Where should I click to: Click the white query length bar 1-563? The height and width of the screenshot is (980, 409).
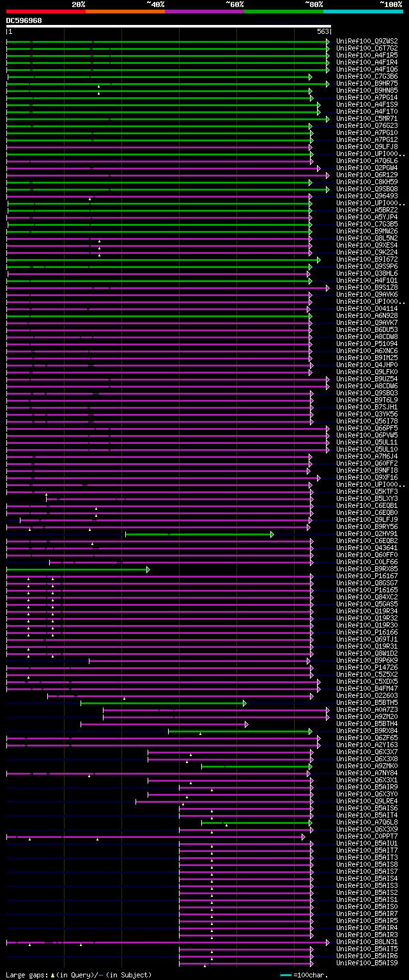click(x=169, y=27)
